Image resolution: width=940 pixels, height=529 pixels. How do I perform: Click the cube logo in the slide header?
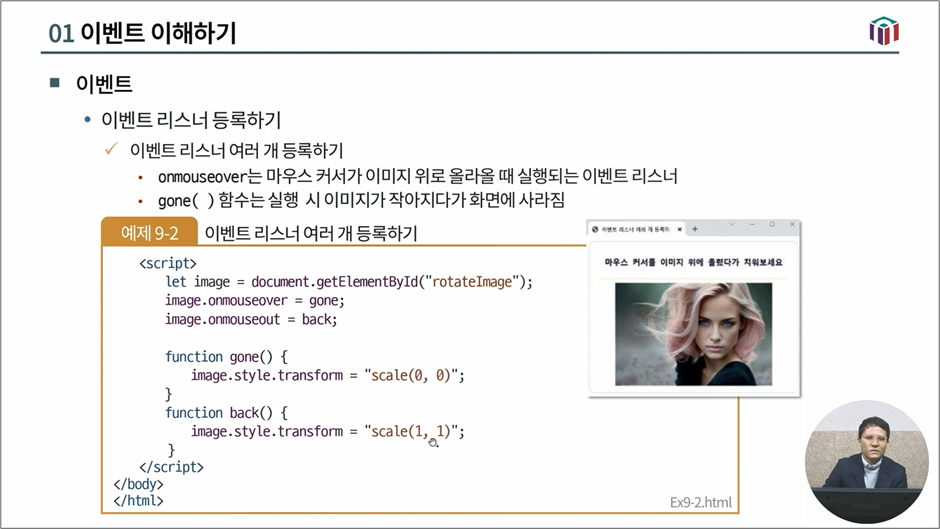coord(884,31)
